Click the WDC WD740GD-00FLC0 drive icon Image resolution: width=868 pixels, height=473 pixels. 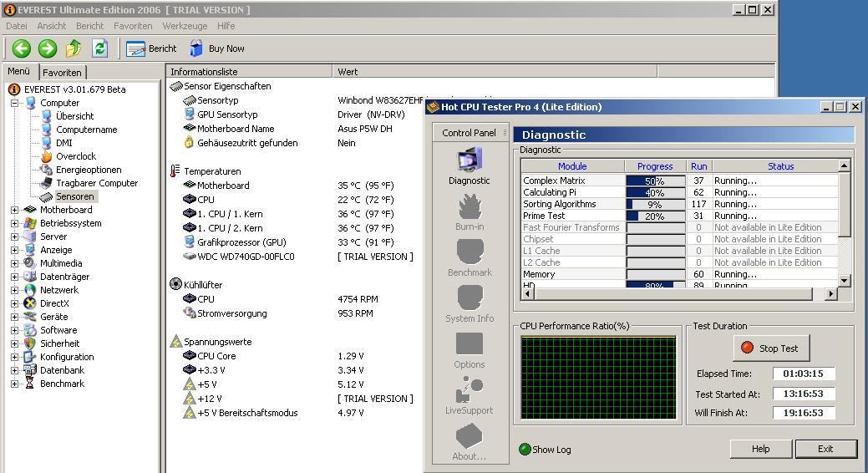tap(190, 257)
